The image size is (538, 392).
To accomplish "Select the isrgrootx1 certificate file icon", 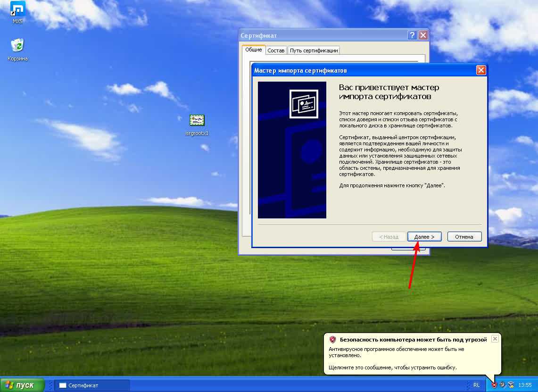I will [197, 125].
